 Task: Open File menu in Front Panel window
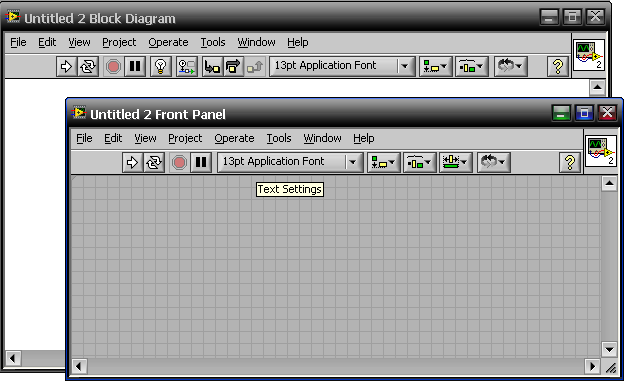84,138
